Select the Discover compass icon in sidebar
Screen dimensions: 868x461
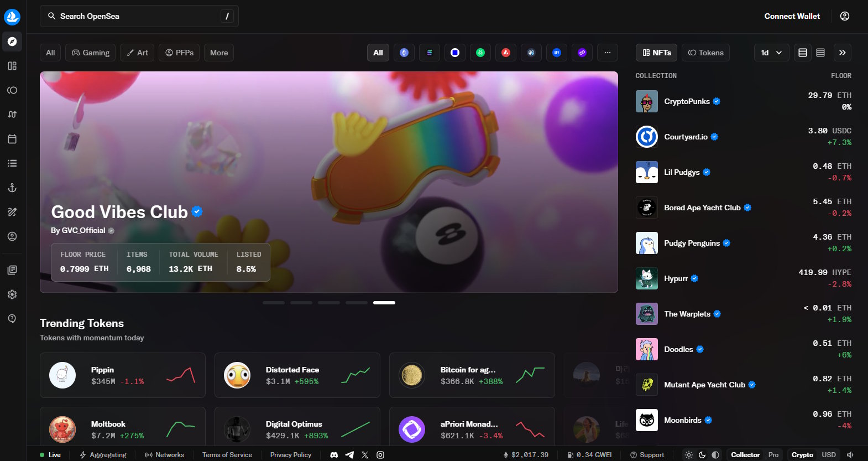12,42
